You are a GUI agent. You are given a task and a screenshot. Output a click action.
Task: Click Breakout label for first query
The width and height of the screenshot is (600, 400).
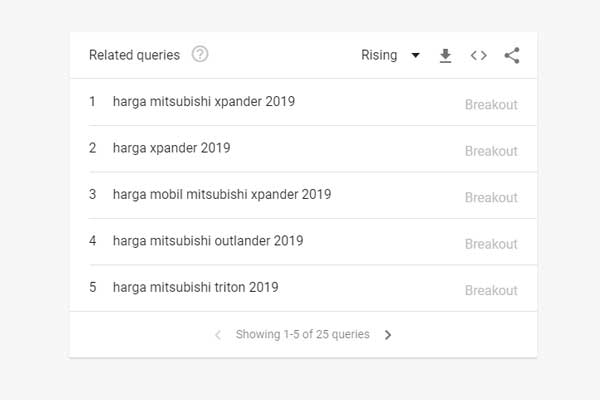tap(491, 104)
